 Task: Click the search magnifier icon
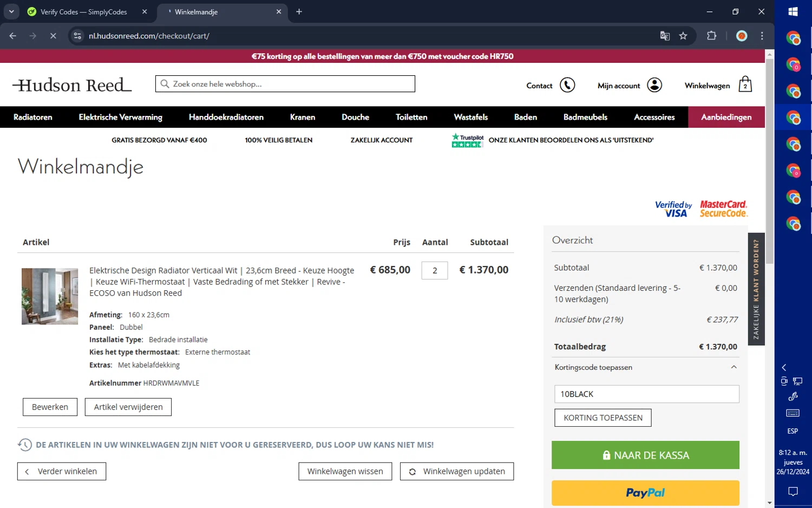pyautogui.click(x=165, y=84)
